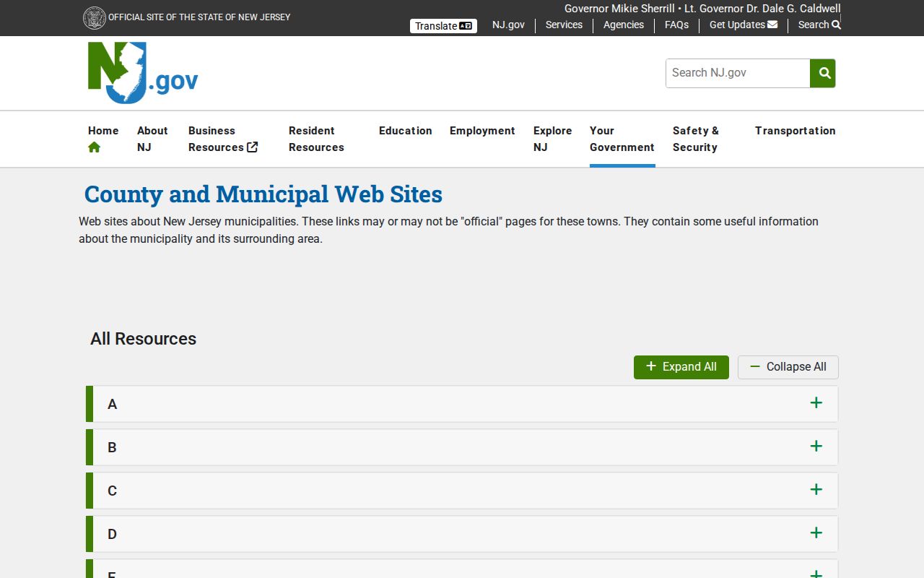
Task: Expand section B plus icon
Action: (816, 447)
